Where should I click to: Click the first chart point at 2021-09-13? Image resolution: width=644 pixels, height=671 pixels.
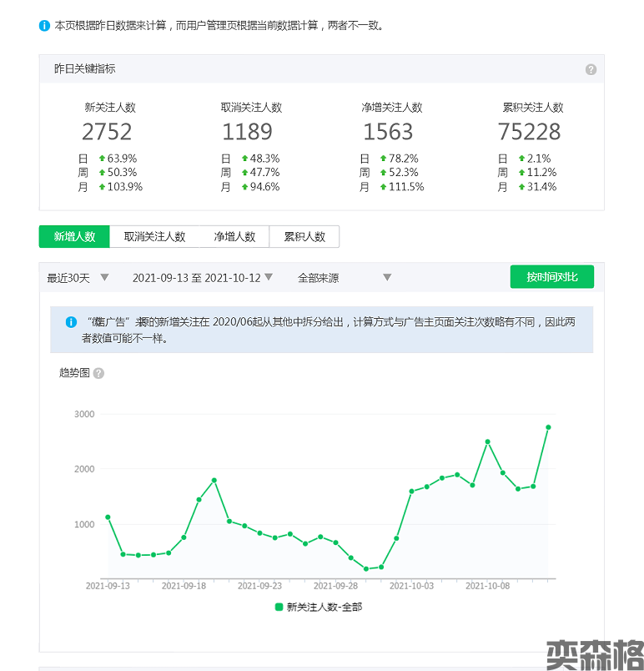(x=108, y=517)
